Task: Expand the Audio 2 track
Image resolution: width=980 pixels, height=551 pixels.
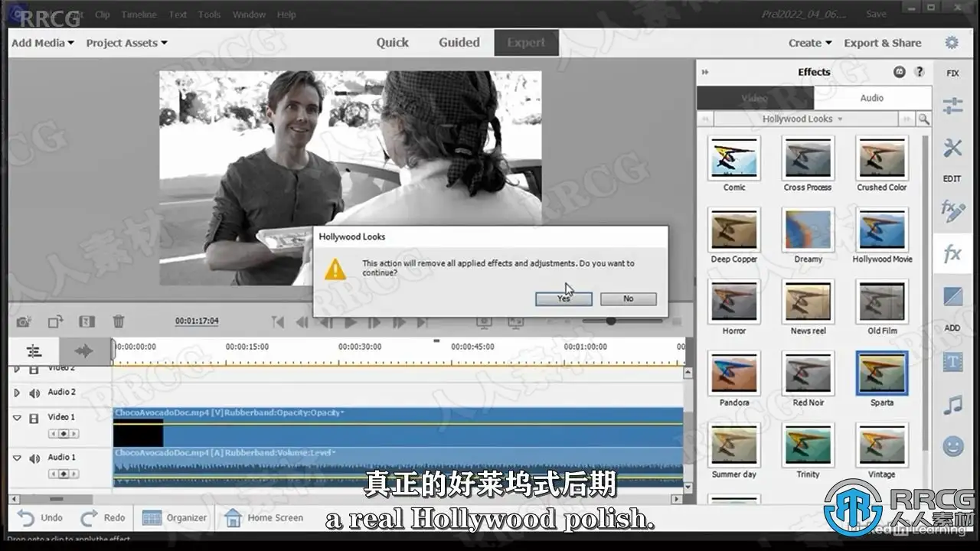Action: [17, 393]
